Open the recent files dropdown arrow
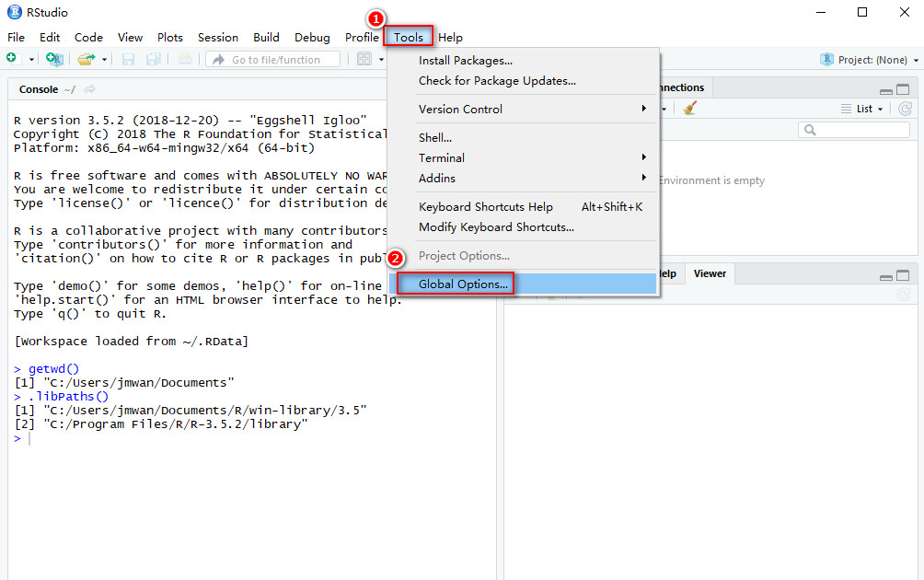Screen dimensions: 924x580 click(105, 60)
